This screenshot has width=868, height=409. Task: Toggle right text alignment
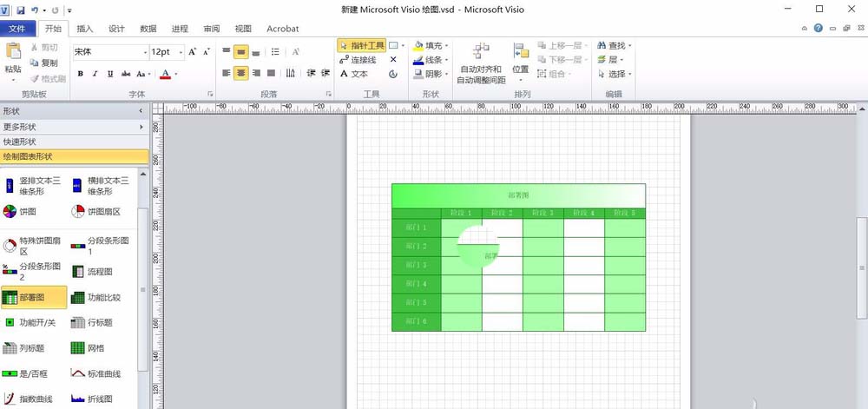[256, 73]
